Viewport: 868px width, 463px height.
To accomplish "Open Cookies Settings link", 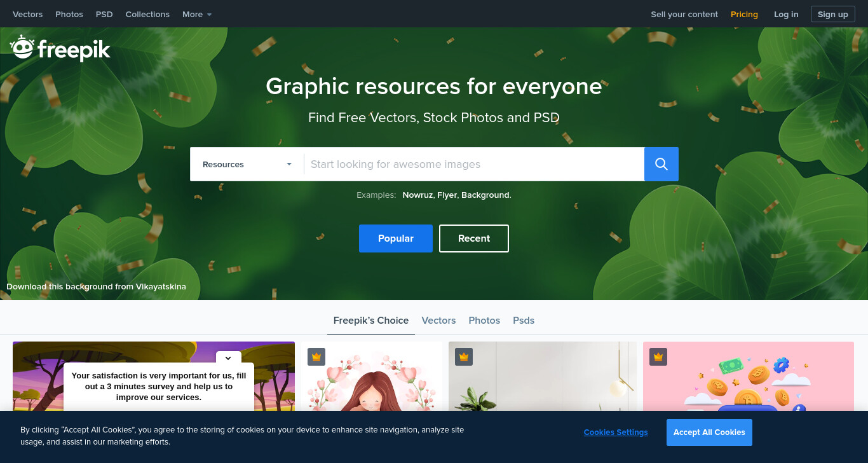I will pos(616,432).
